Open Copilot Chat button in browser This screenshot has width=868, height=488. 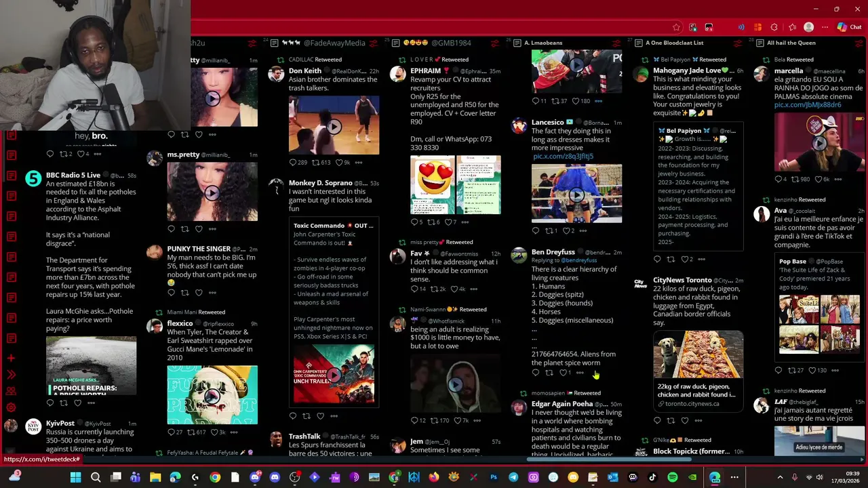(849, 27)
